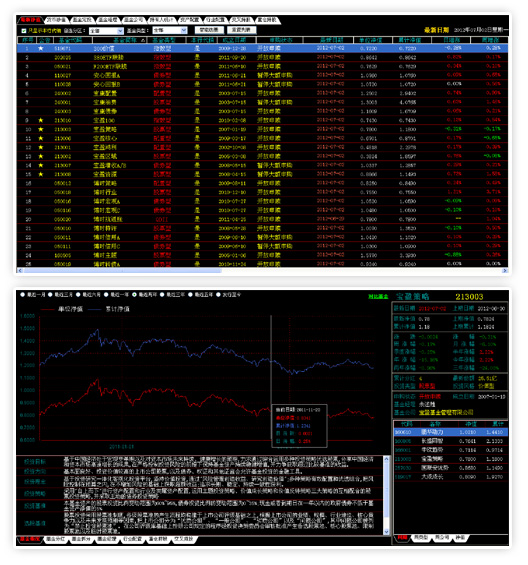Click the star icon beside fund 213003
This screenshot has height=565, width=528.
tap(41, 129)
